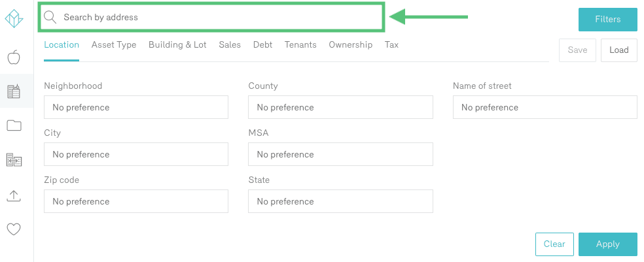
Task: Click the Clear button
Action: [554, 244]
